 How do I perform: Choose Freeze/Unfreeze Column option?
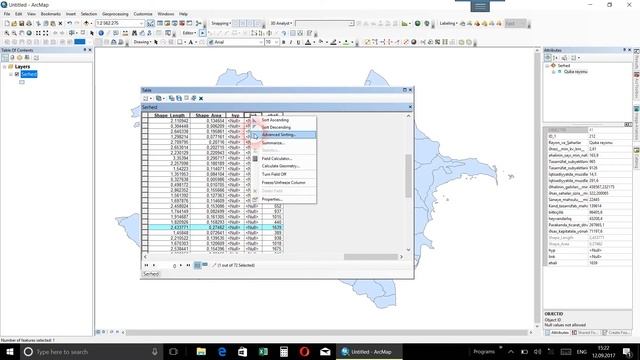click(x=283, y=183)
